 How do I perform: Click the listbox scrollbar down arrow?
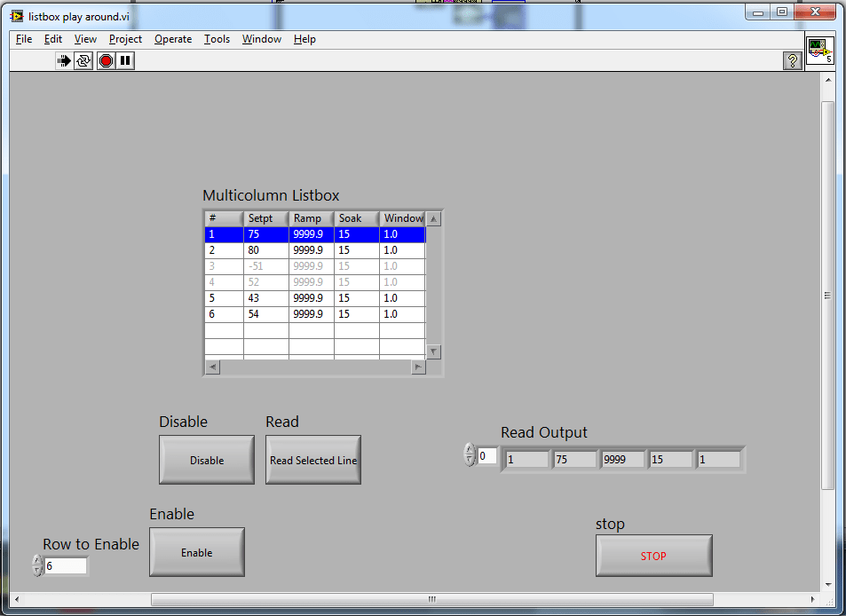point(433,351)
